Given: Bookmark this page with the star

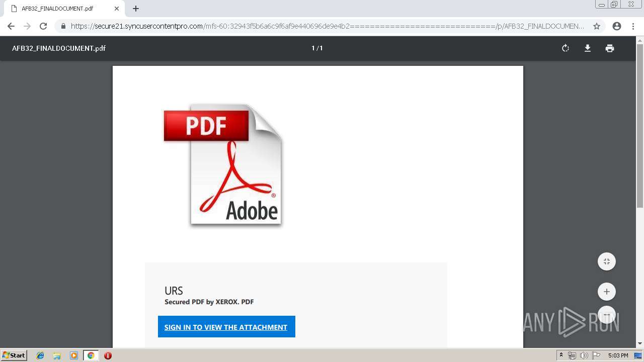Looking at the screenshot, I should pyautogui.click(x=597, y=26).
